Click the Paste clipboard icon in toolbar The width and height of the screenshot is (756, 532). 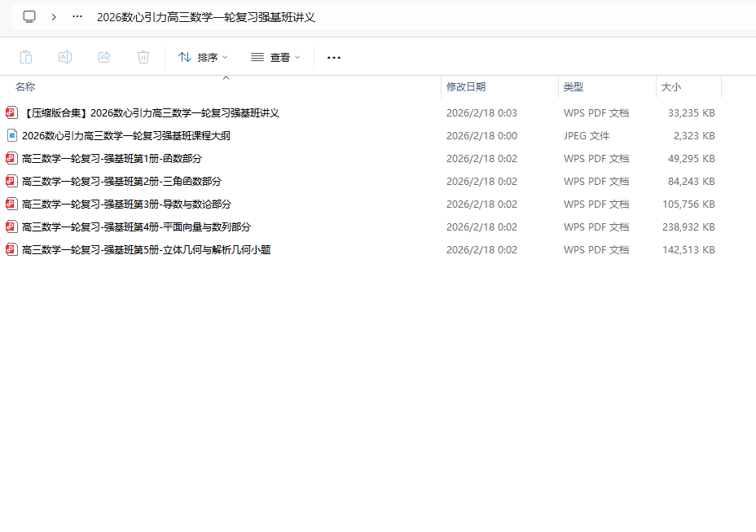(x=26, y=57)
